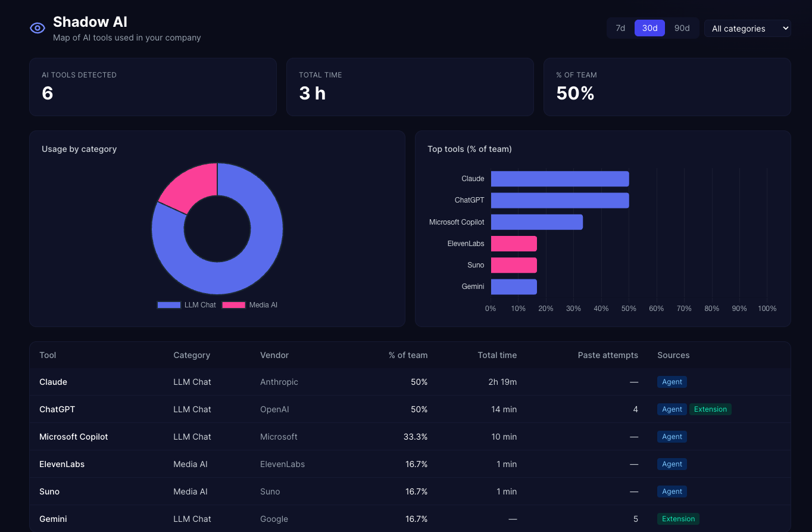Viewport: 812px width, 532px height.
Task: Click the OpenAI vendor cell
Action: tap(274, 409)
